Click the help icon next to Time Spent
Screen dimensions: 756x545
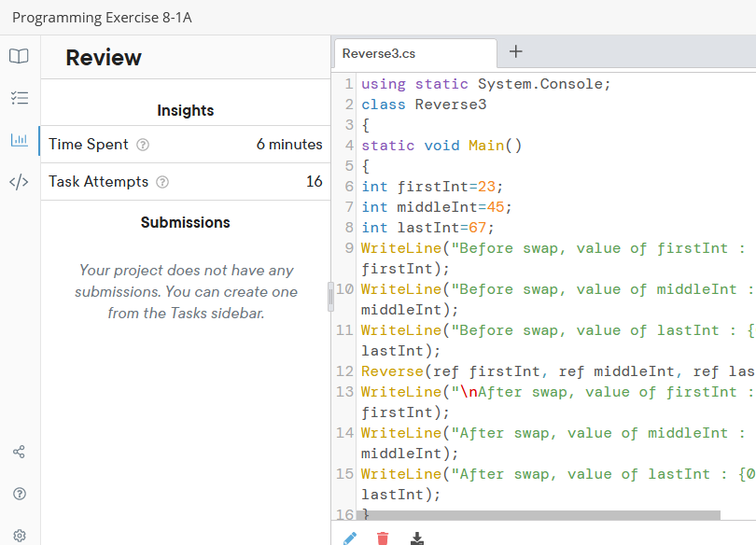click(143, 145)
